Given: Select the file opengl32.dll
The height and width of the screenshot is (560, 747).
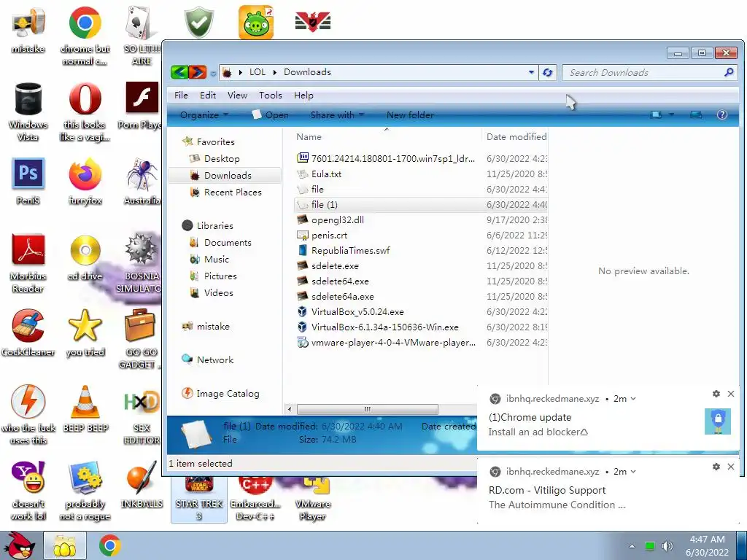Looking at the screenshot, I should click(x=337, y=220).
